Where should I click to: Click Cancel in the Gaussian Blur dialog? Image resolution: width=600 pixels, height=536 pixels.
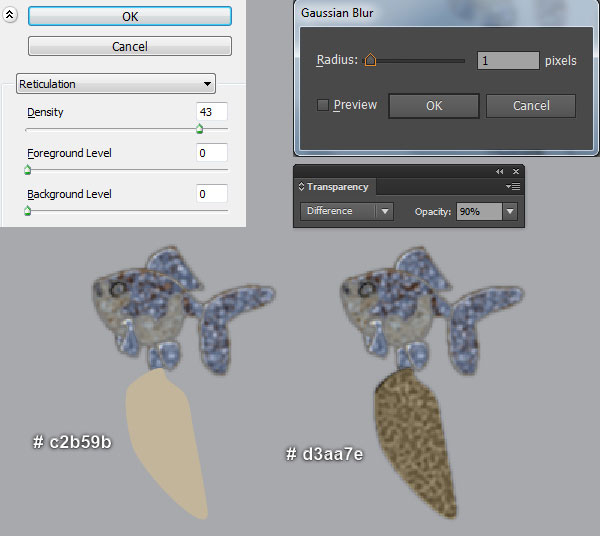(531, 106)
